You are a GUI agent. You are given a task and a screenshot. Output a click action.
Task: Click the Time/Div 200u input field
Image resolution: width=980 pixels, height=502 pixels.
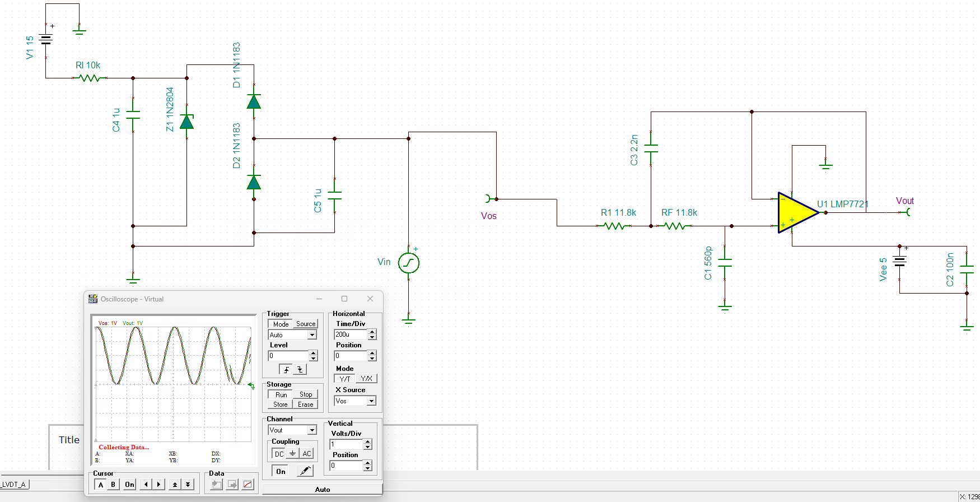tap(351, 334)
